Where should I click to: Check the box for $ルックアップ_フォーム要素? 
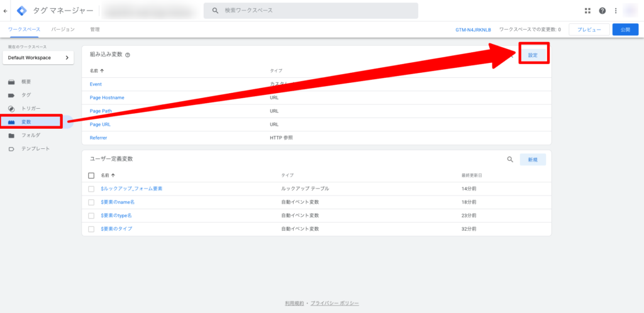91,189
